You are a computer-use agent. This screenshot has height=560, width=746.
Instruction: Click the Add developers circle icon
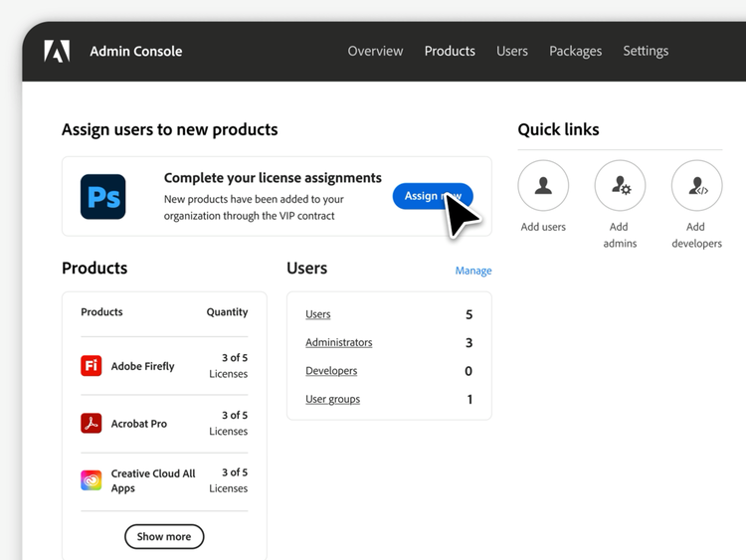696,185
